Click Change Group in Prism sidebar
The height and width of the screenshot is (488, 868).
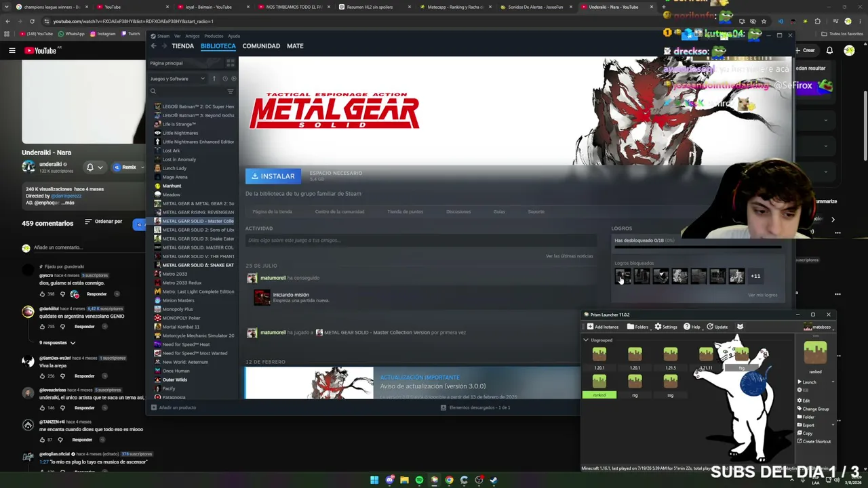(x=814, y=409)
